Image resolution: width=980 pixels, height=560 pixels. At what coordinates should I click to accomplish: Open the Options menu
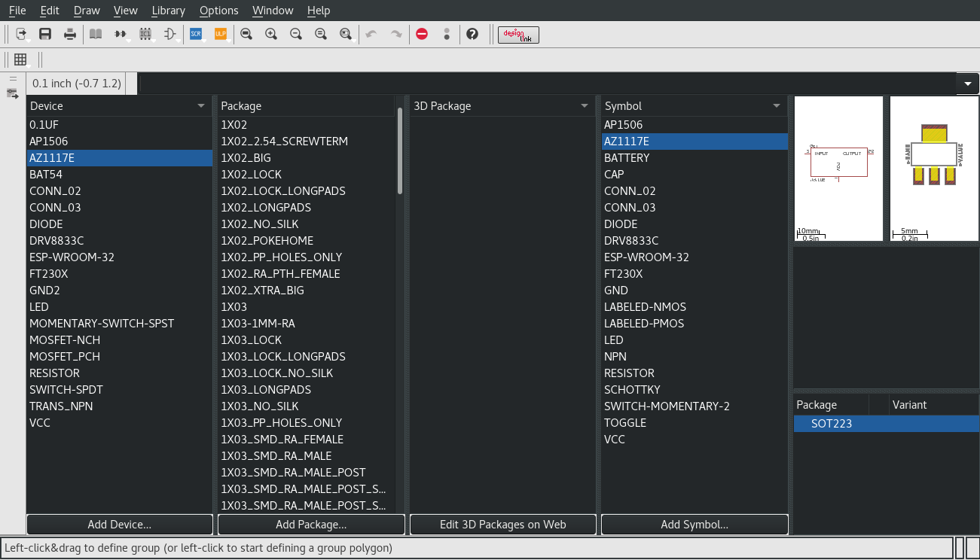pyautogui.click(x=218, y=11)
